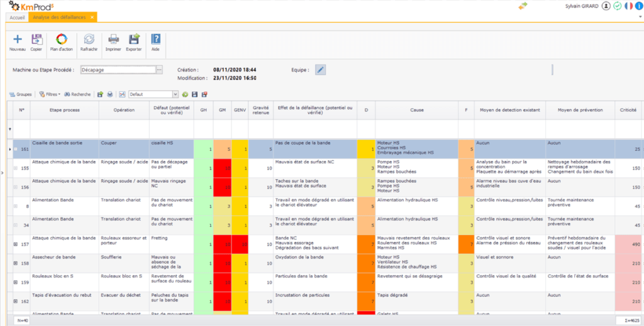The image size is (644, 326).
Task: Sort by Etape process column header
Action: point(65,110)
